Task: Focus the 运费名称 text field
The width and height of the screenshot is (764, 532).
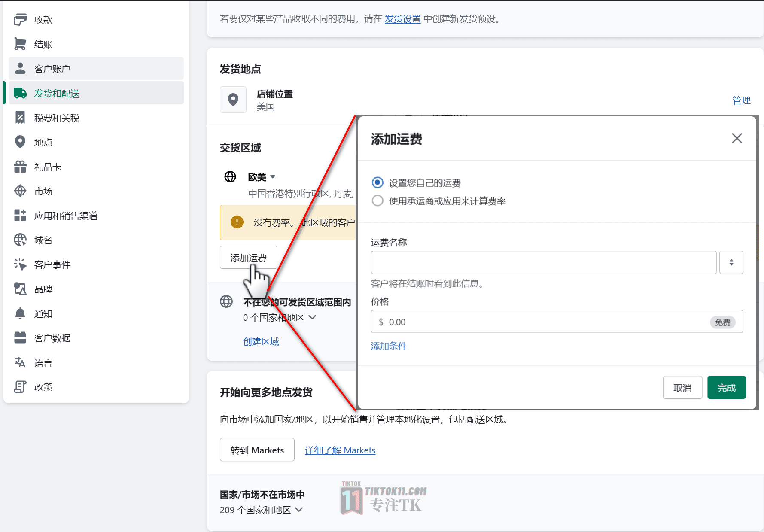Action: [x=544, y=262]
